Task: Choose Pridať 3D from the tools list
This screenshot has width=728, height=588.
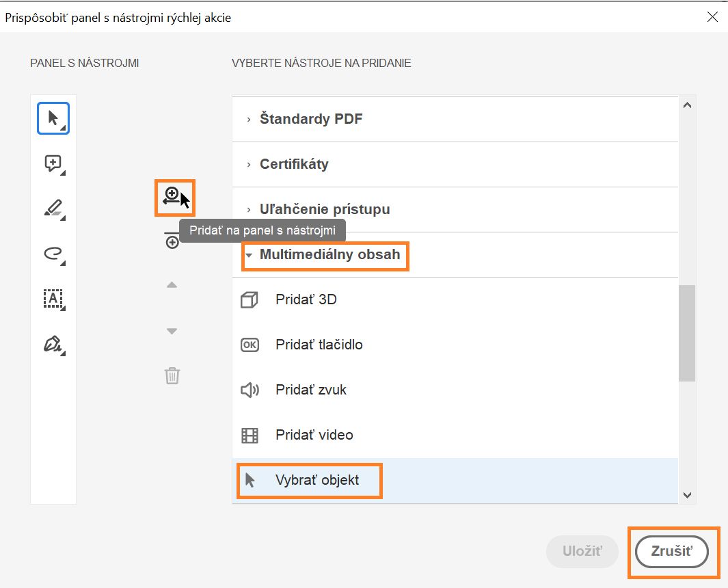Action: pyautogui.click(x=306, y=299)
